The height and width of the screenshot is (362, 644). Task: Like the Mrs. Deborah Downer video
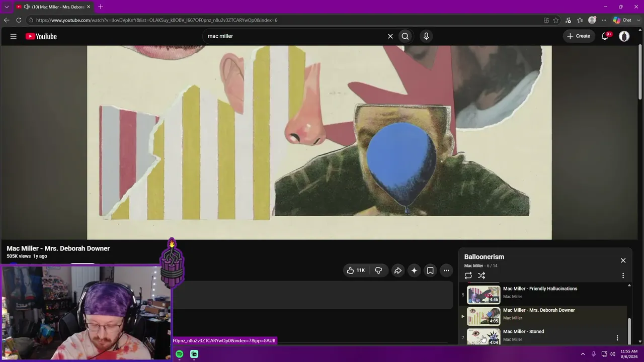(x=356, y=270)
